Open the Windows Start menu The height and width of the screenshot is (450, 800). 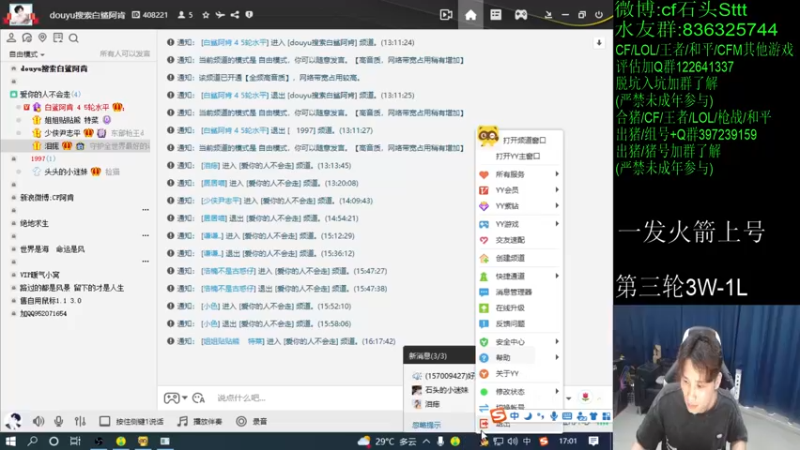[10, 441]
